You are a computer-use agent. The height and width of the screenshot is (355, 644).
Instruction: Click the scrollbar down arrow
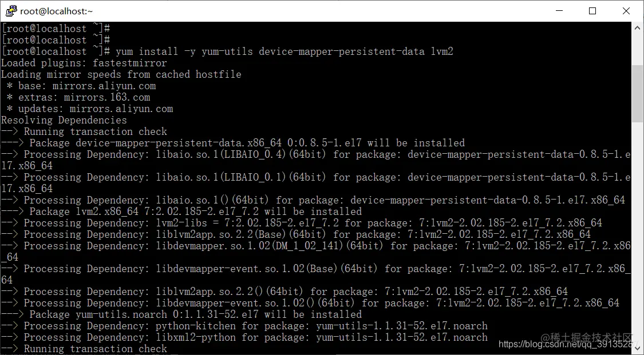pos(637,348)
